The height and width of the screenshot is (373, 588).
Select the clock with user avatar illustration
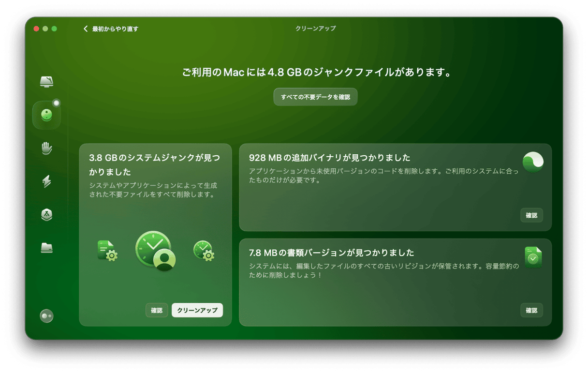(x=155, y=252)
